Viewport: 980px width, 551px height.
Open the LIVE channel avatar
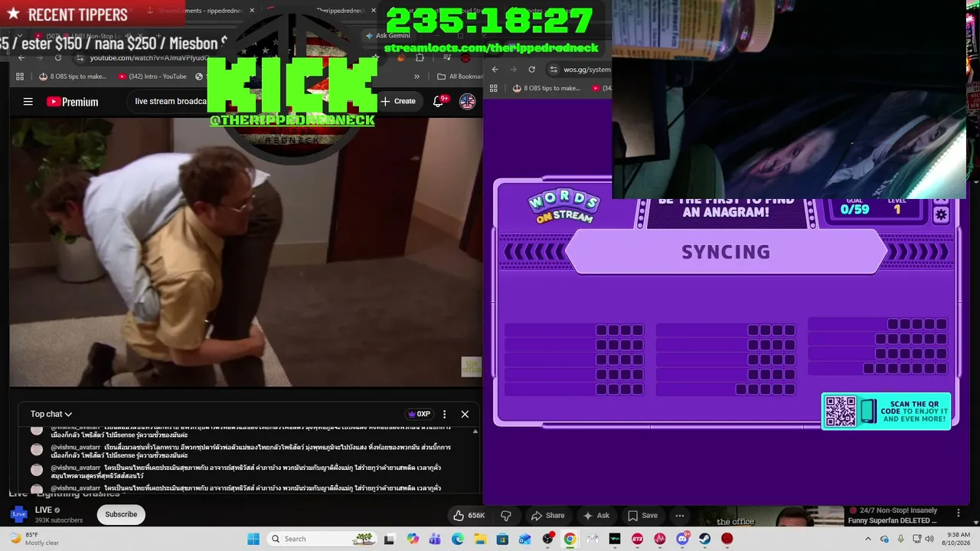(19, 514)
